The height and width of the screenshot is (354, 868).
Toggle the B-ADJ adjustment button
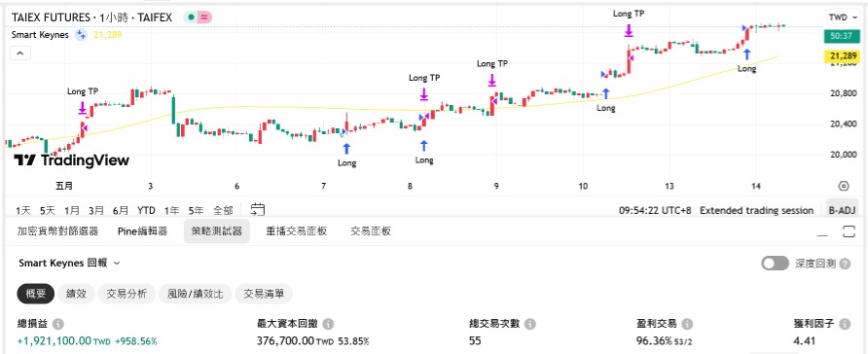coord(842,210)
